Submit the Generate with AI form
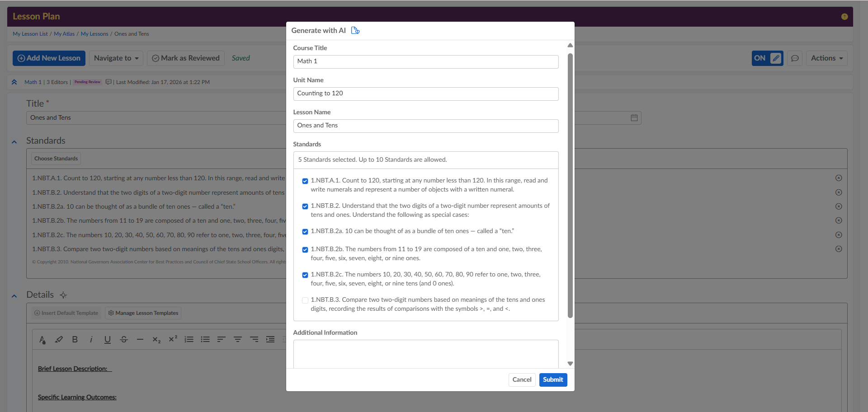 552,380
